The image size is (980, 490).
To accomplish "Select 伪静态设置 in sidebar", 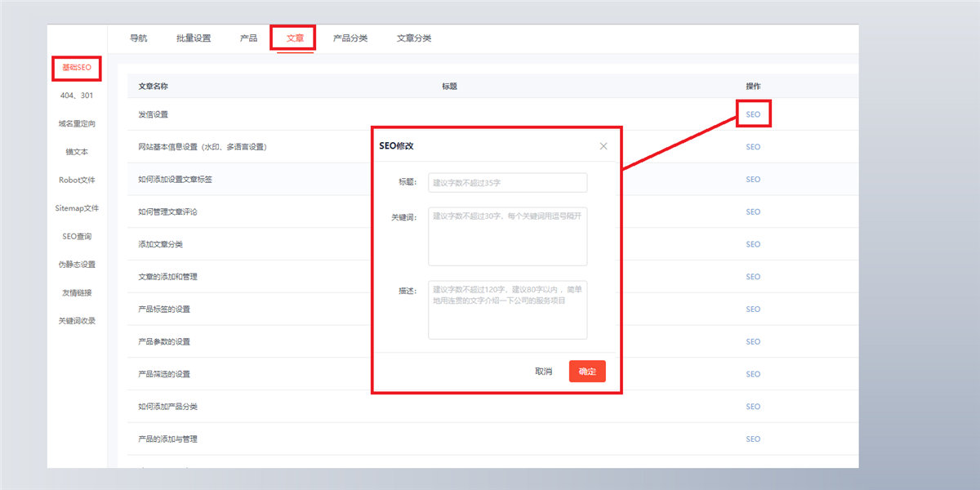I will 77,265.
